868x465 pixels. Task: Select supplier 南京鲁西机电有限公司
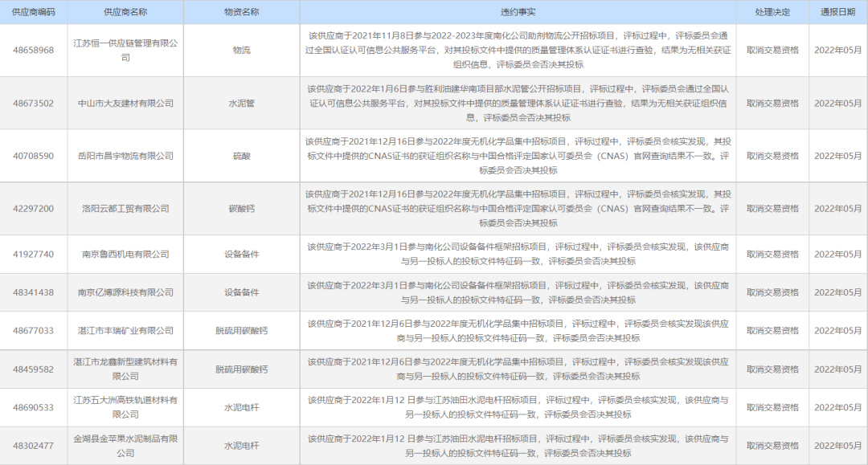click(126, 254)
